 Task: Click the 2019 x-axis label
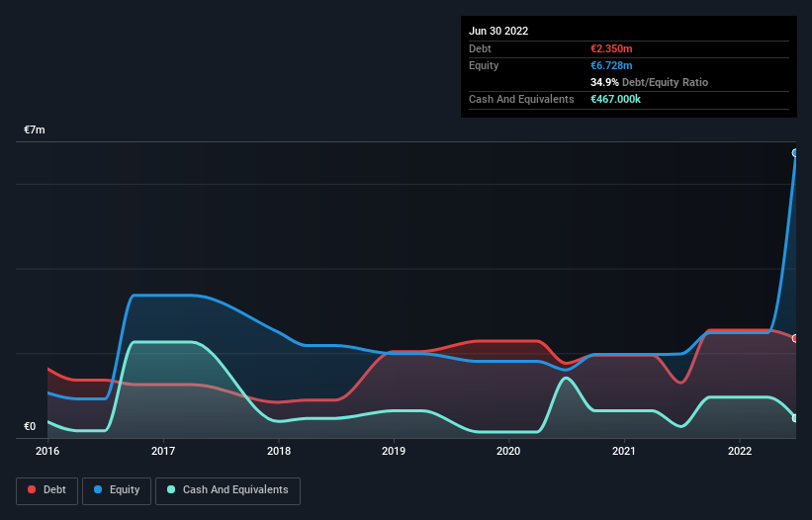click(394, 451)
